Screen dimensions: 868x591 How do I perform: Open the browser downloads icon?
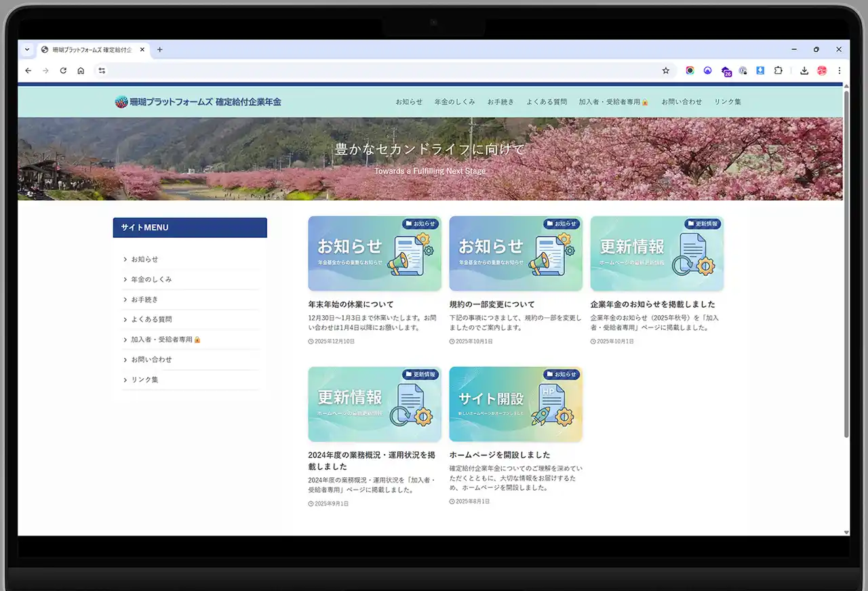coord(804,70)
